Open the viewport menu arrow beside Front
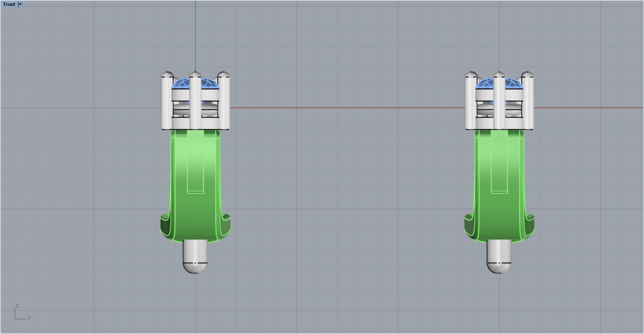Screen dimensions: 644x334 20,4
